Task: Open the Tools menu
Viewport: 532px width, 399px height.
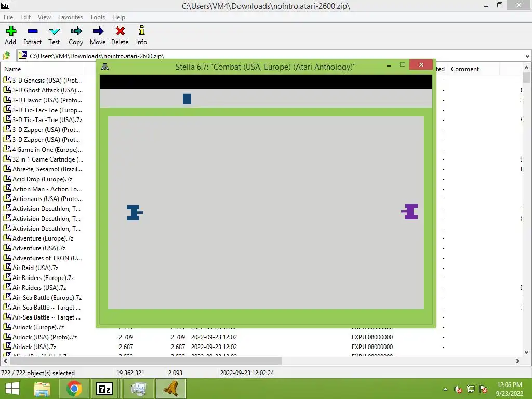Action: tap(97, 17)
